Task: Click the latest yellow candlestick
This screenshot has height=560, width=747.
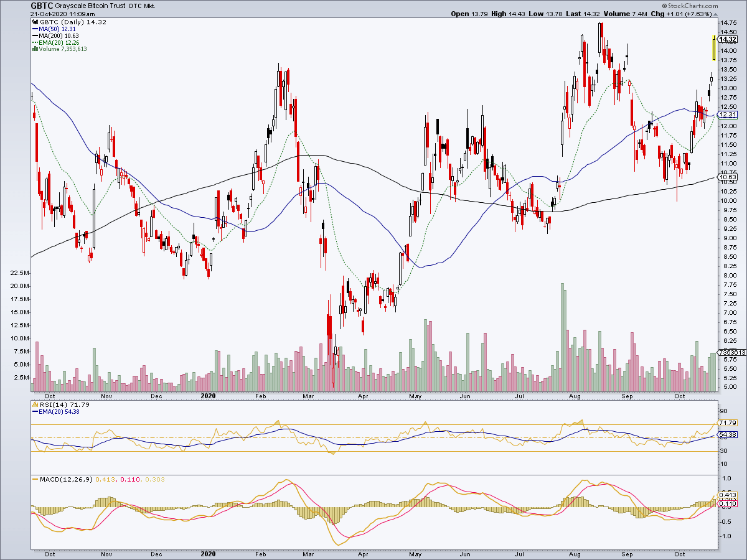Action: [x=713, y=48]
